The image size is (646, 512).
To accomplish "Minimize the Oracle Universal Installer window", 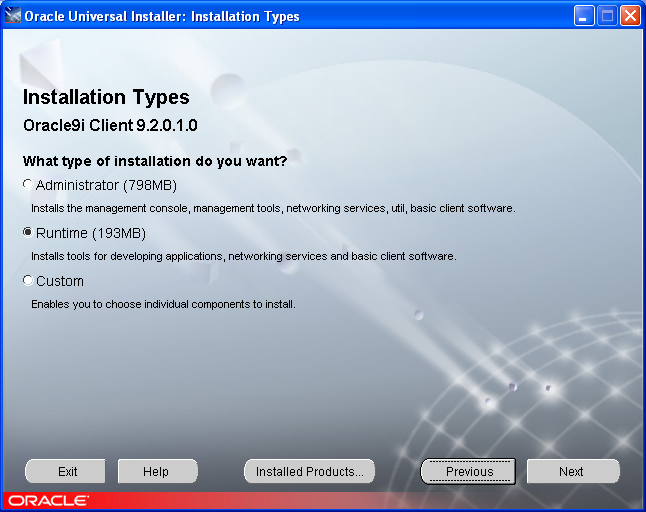I will (583, 16).
